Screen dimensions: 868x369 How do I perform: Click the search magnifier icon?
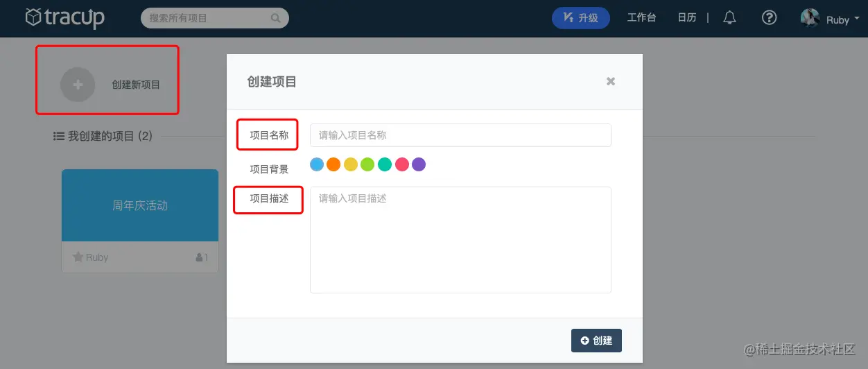[276, 18]
